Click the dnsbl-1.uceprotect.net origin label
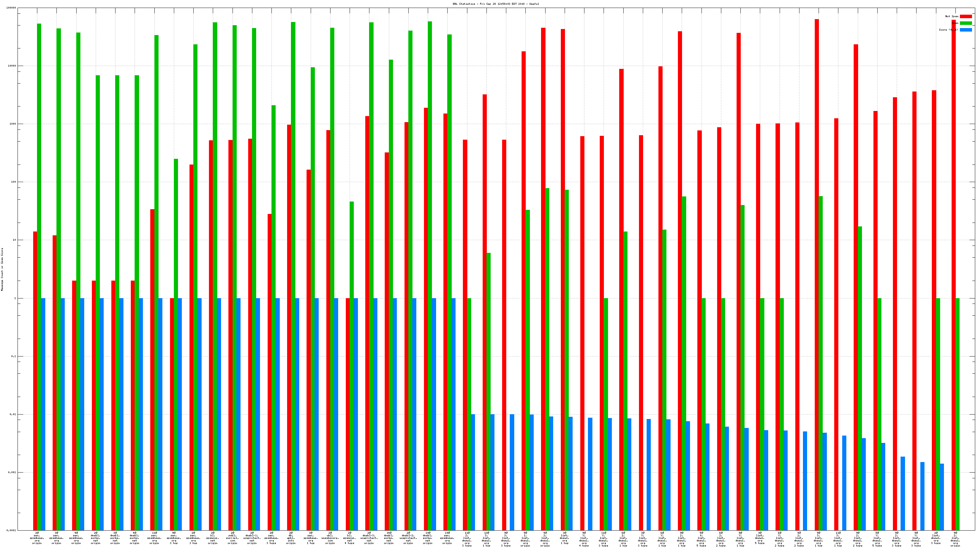 click(x=252, y=538)
